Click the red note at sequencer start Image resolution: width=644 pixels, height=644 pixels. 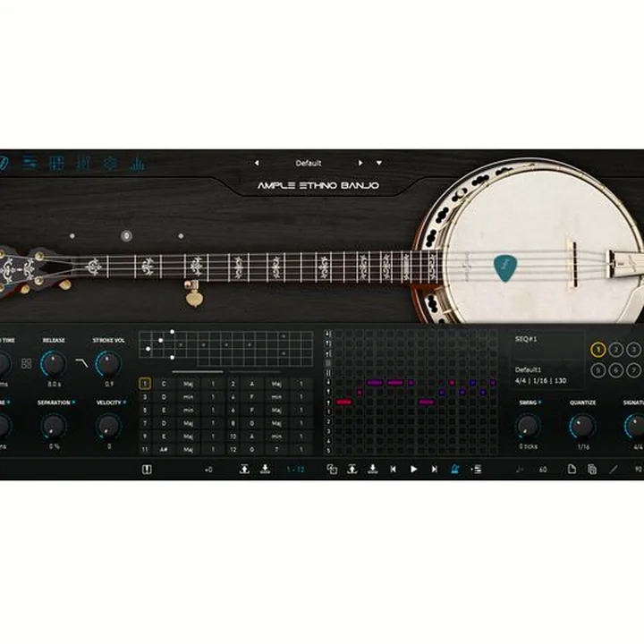(343, 402)
